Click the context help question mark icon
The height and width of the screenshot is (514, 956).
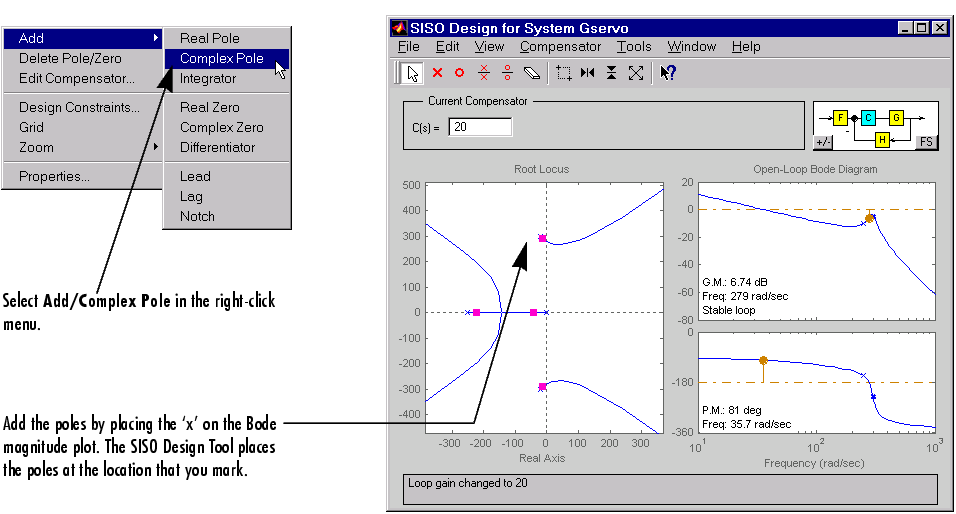668,73
